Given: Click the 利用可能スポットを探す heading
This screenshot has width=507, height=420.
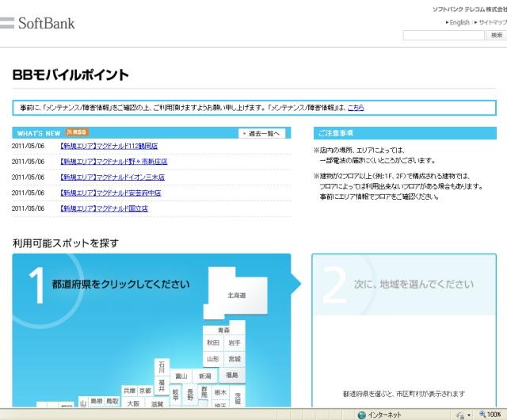Looking at the screenshot, I should [x=66, y=243].
